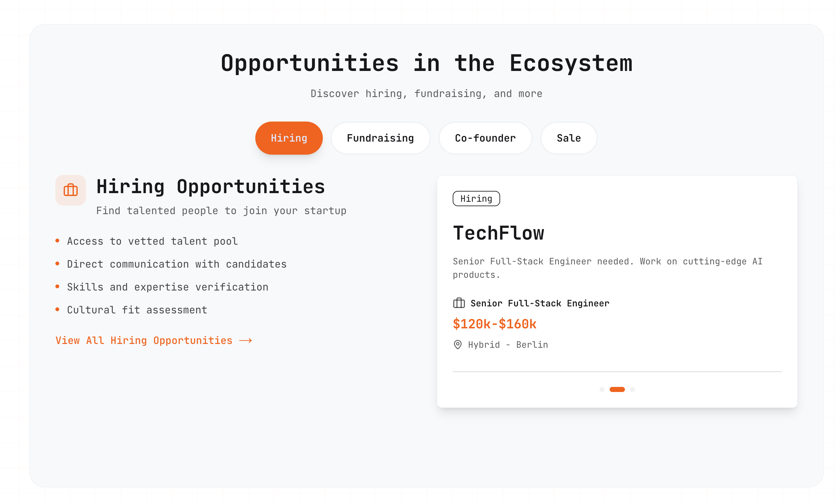
Task: Click the Hybrid - Berlin location text
Action: [507, 345]
